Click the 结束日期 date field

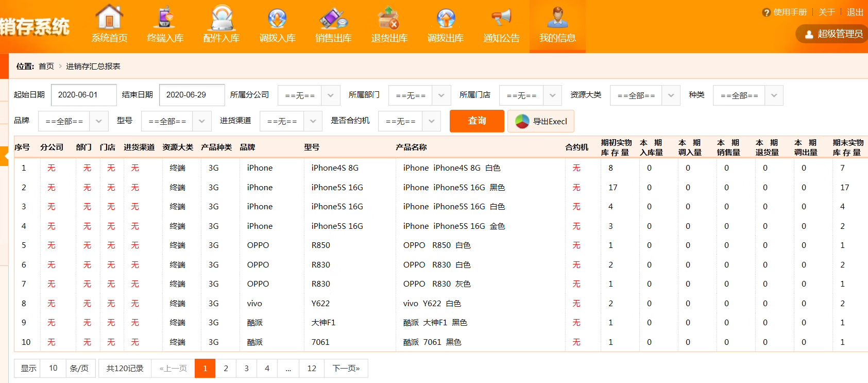pos(192,95)
